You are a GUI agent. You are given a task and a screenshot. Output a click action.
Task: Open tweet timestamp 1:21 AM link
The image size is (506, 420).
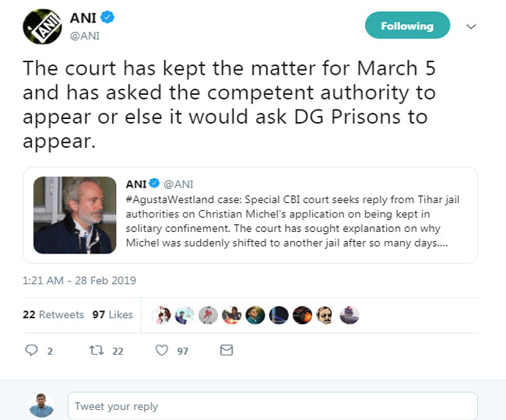[72, 278]
